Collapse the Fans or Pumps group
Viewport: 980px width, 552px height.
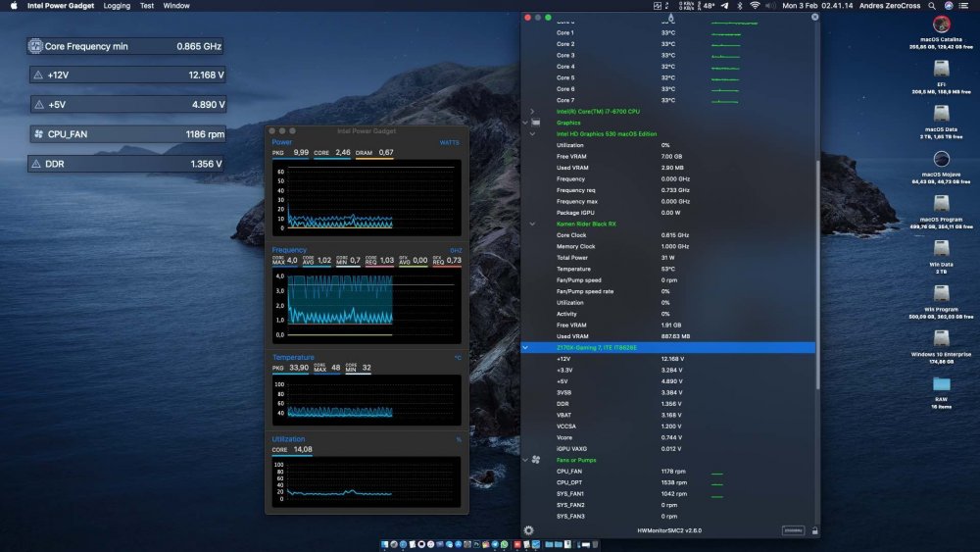pyautogui.click(x=525, y=460)
